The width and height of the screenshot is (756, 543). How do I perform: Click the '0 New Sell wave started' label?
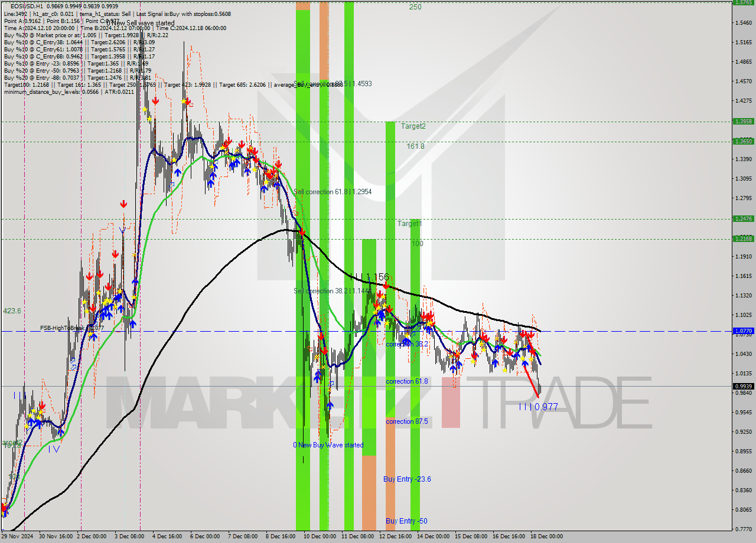pos(141,23)
